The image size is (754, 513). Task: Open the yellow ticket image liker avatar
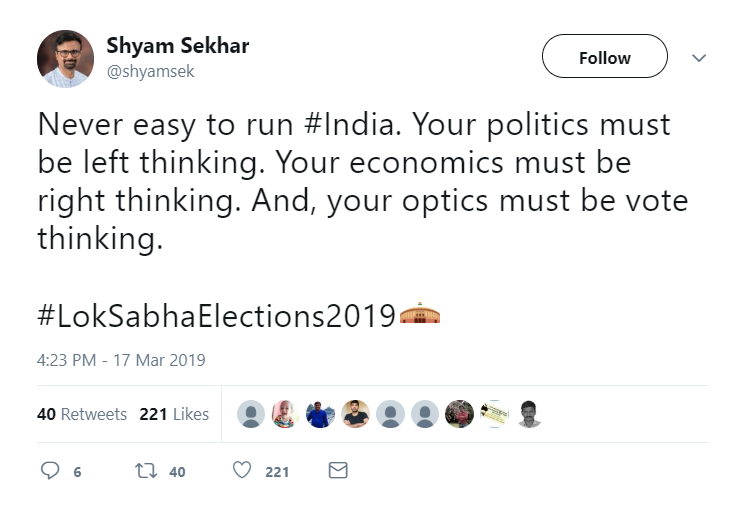pos(494,414)
